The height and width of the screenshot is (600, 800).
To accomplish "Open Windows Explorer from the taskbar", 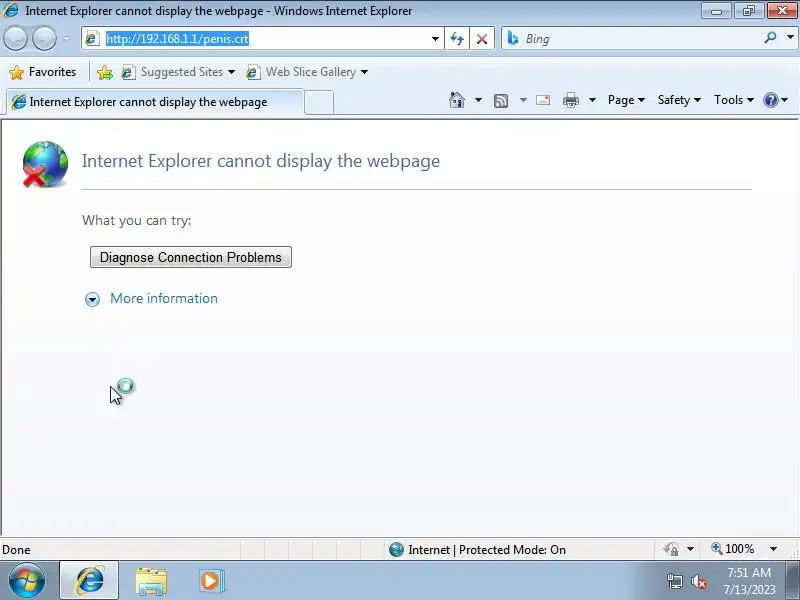I will click(x=151, y=581).
